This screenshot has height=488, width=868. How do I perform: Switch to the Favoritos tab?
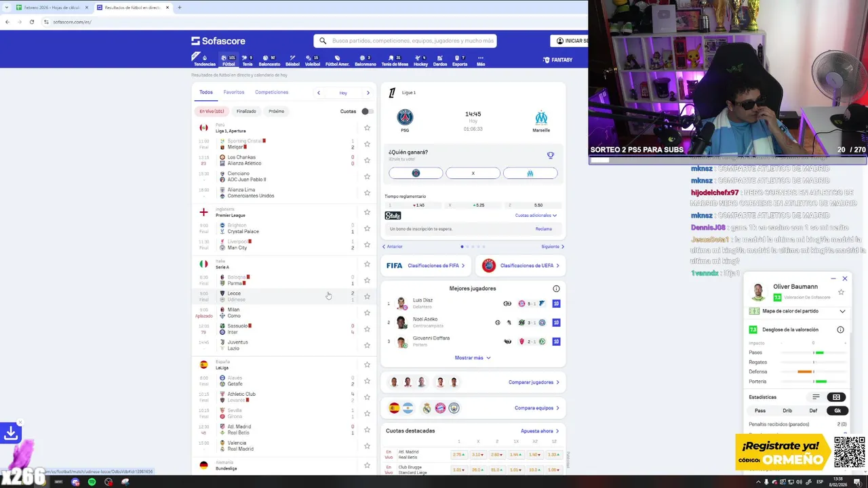point(234,92)
